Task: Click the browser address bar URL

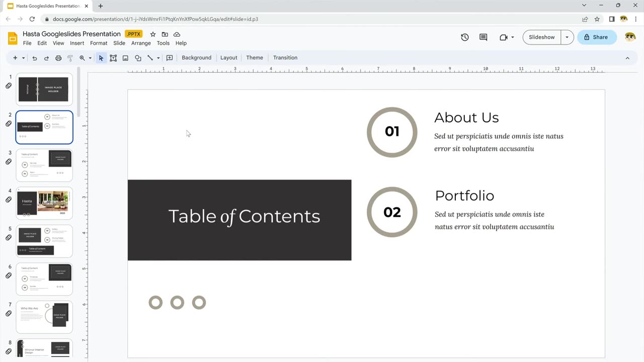Action: (155, 19)
